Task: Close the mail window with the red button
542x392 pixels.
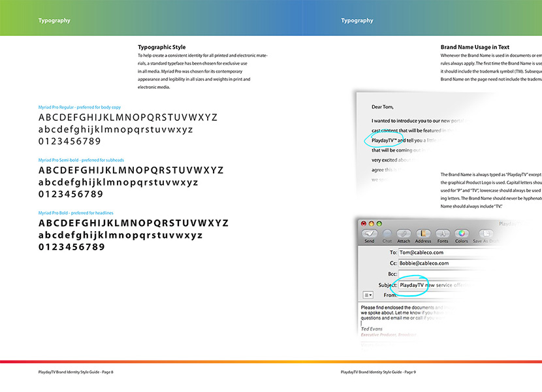Action: [364, 223]
